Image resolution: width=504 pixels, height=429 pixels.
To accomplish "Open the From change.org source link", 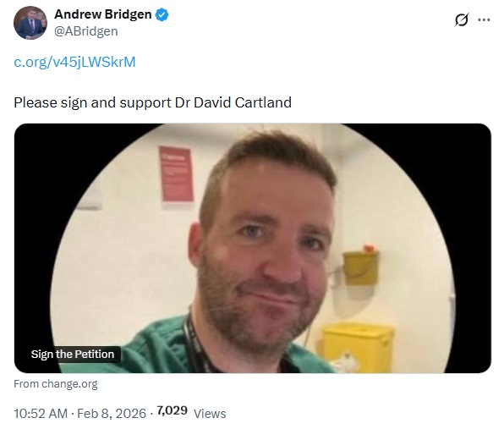I will pyautogui.click(x=56, y=383).
